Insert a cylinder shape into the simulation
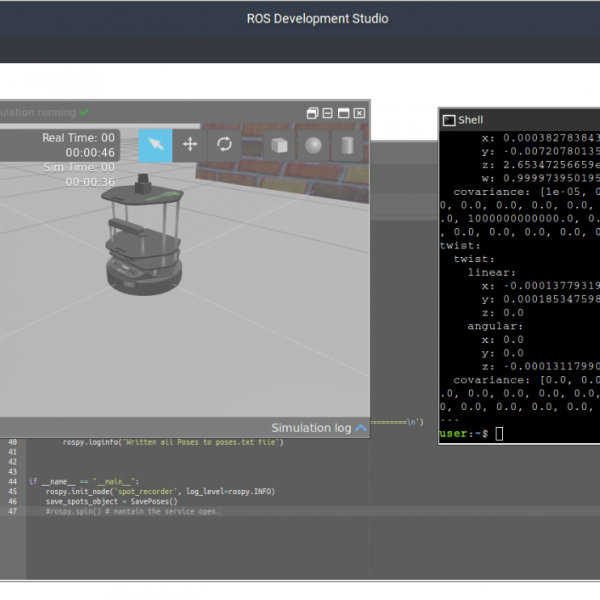Viewport: 600px width, 600px height. 347,145
